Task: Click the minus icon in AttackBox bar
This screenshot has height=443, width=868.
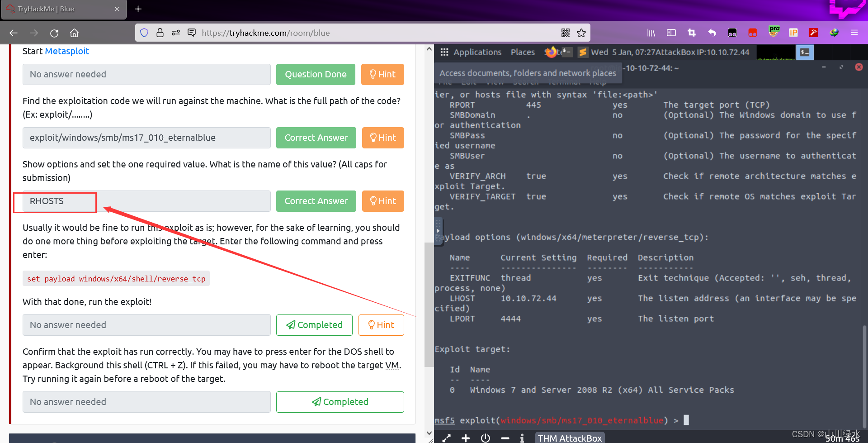Action: click(505, 438)
